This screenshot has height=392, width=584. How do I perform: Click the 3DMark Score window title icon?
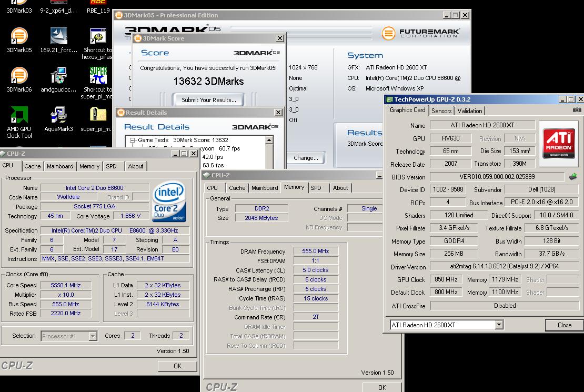[138, 38]
